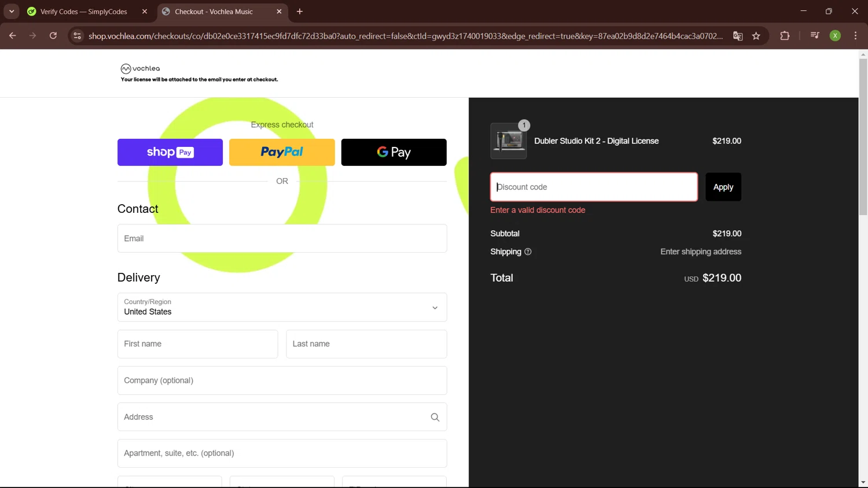Open a new browser tab
Image resolution: width=868 pixels, height=488 pixels.
(300, 12)
